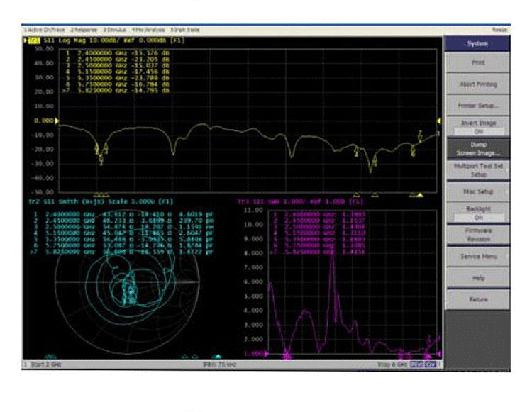Click the Print softkey
532x412 pixels.
coord(477,63)
